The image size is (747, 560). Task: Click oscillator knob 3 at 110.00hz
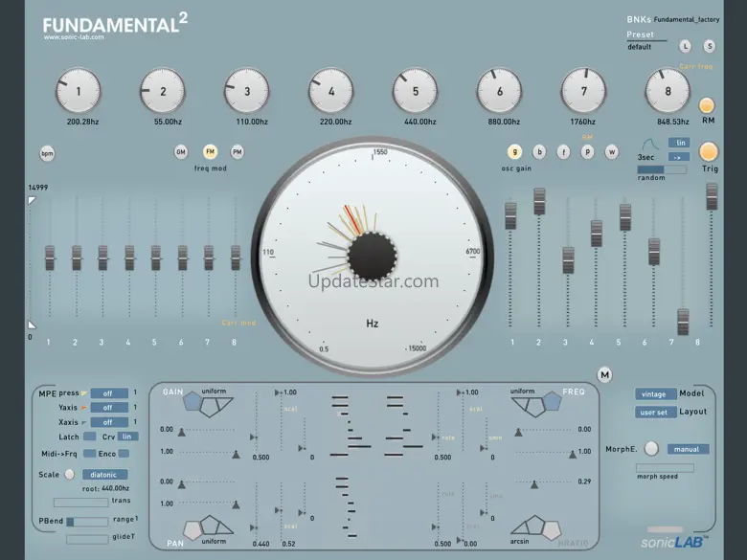247,91
